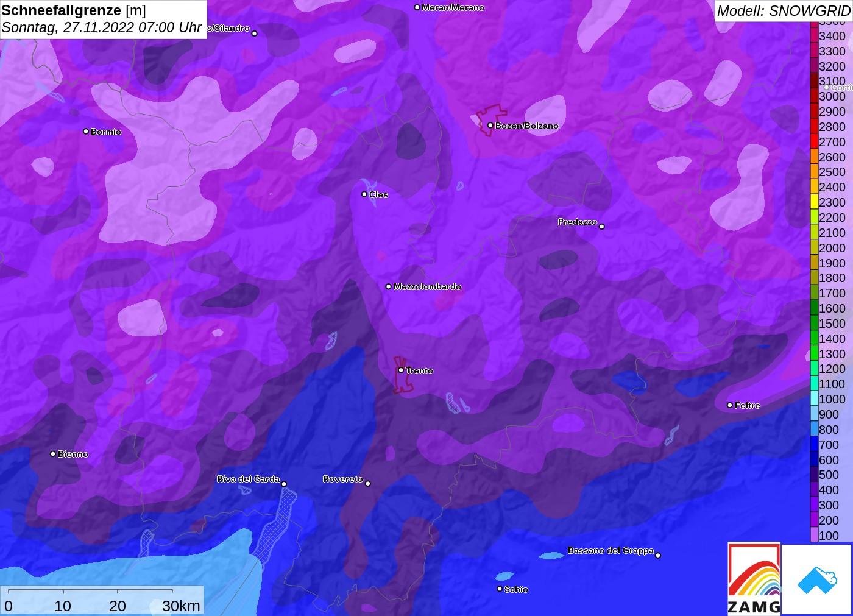The image size is (853, 616).
Task: Pick the legend swatch beside 3400
Action: [x=814, y=35]
